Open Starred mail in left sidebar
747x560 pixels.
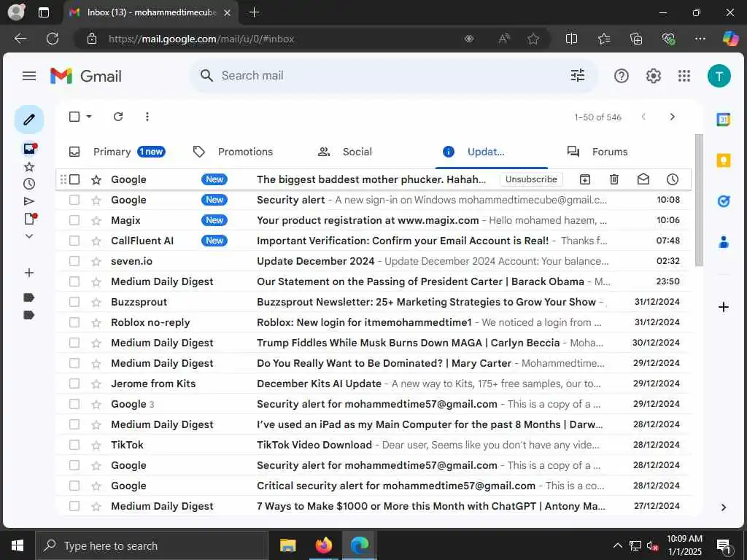(29, 167)
